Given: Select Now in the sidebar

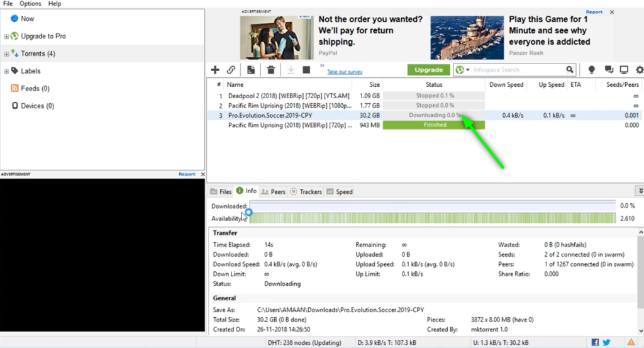Looking at the screenshot, I should pos(28,19).
